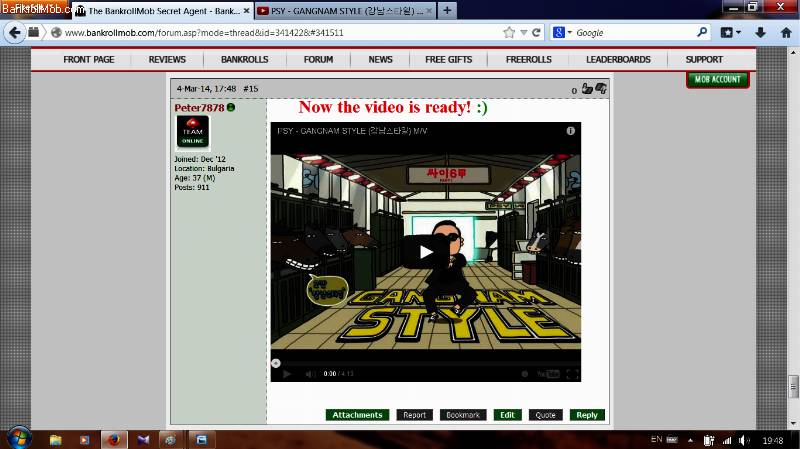
Task: Click the video title text in player
Action: tap(352, 131)
